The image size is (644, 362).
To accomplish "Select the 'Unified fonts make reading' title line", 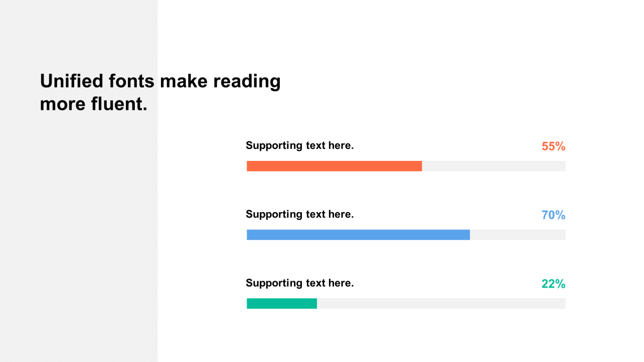I will coord(160,81).
